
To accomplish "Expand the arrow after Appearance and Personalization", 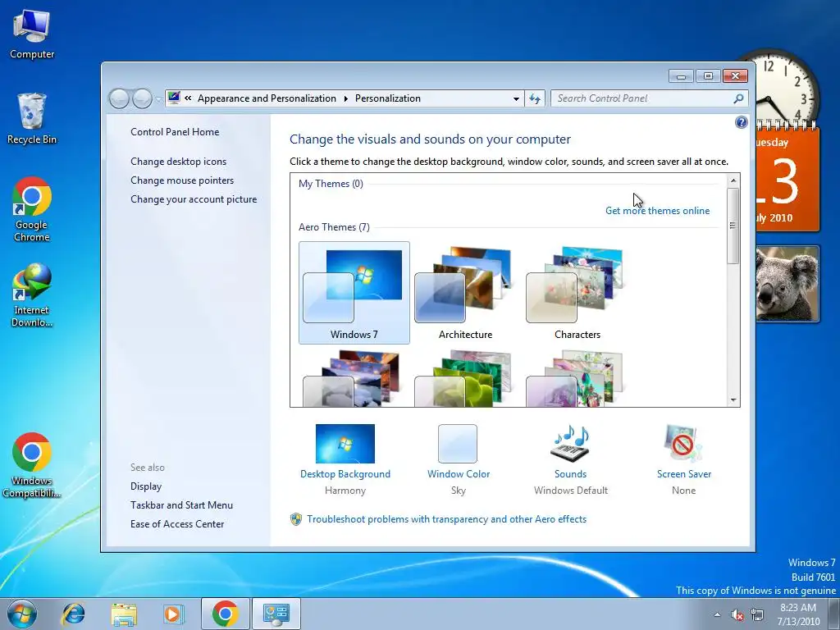I will (345, 98).
